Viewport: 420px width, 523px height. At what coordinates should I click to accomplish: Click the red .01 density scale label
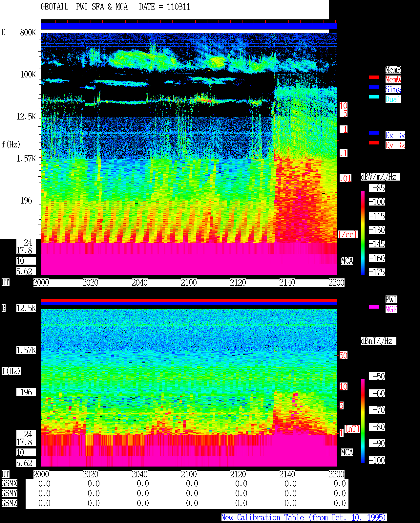(345, 179)
